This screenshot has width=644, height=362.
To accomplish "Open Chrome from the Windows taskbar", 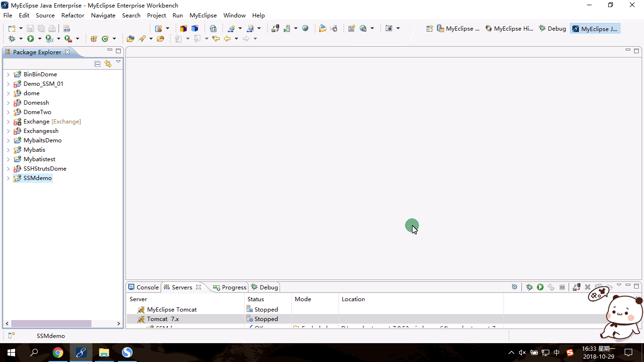I will tap(58, 353).
